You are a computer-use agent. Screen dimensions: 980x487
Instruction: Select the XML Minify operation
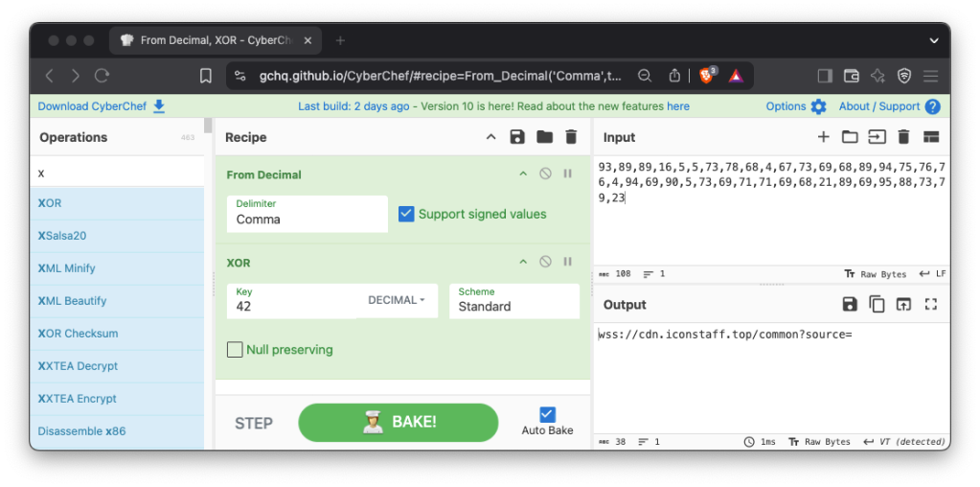coord(116,268)
